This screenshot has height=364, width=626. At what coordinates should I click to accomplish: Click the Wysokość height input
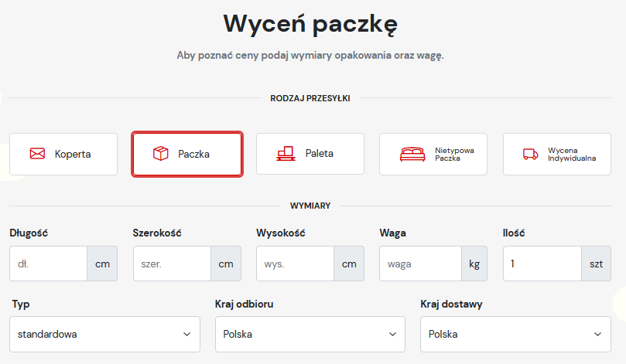295,264
